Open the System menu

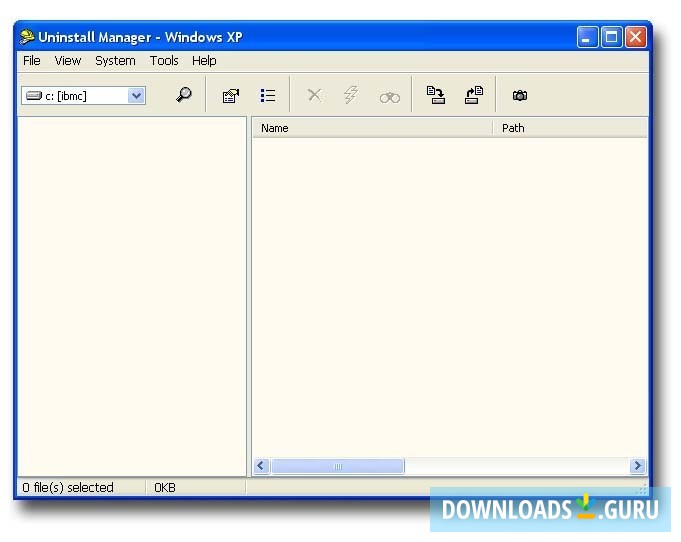[x=115, y=60]
